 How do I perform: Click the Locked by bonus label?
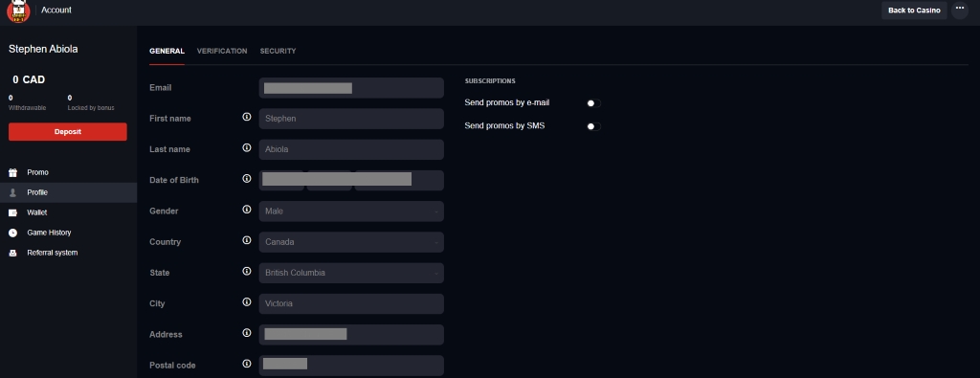click(91, 108)
